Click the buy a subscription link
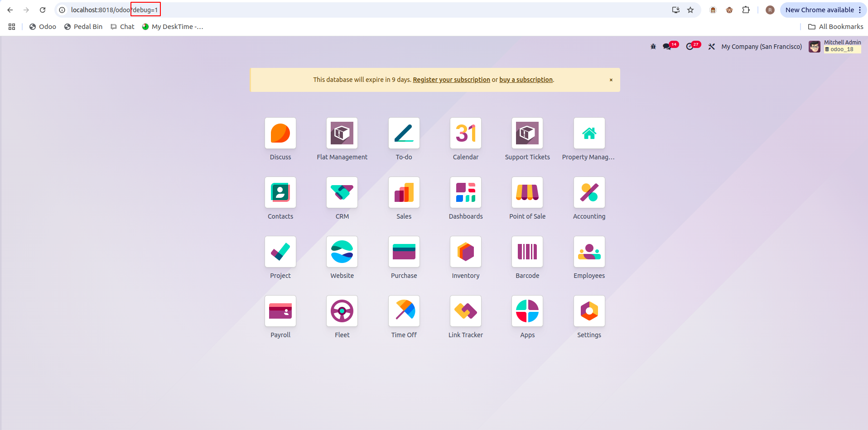This screenshot has height=430, width=868. point(526,80)
